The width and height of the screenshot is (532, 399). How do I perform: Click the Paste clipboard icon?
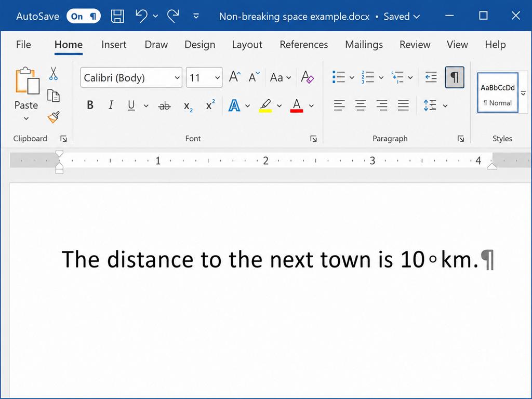[x=27, y=81]
